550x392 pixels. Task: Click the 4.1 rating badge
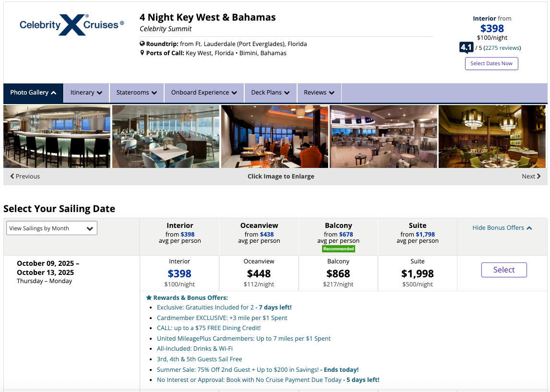(x=466, y=48)
